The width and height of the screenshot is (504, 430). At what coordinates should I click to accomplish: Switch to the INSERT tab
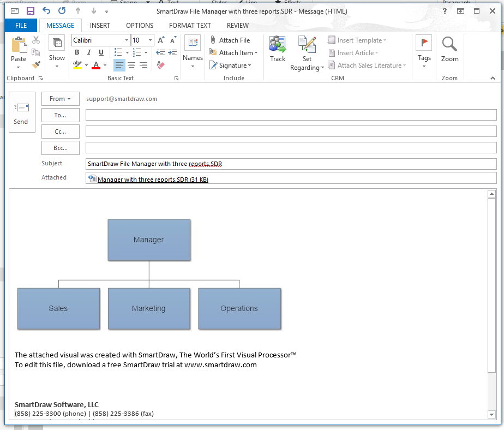tap(100, 26)
